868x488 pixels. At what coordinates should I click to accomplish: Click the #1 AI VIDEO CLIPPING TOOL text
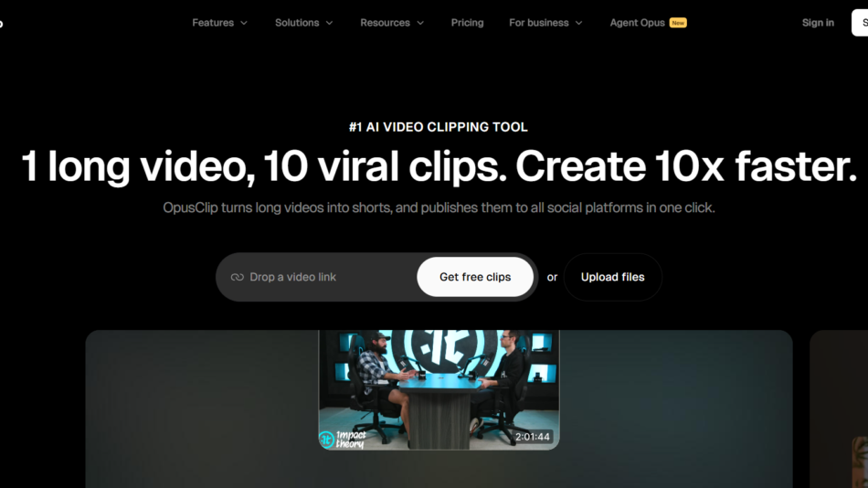(x=439, y=127)
